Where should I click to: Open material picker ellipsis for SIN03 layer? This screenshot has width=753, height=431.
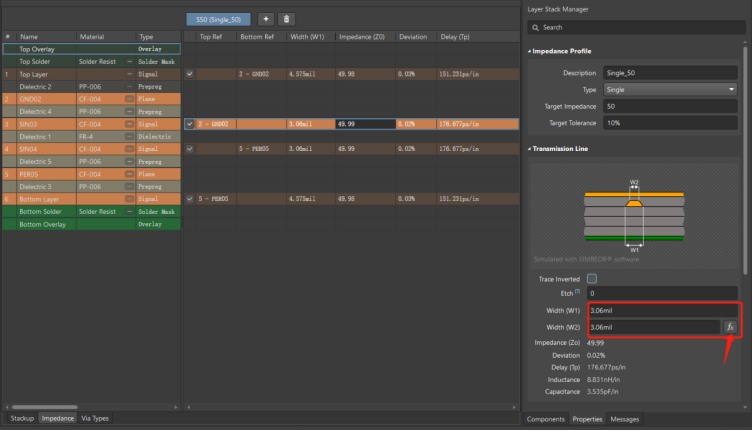pos(129,124)
